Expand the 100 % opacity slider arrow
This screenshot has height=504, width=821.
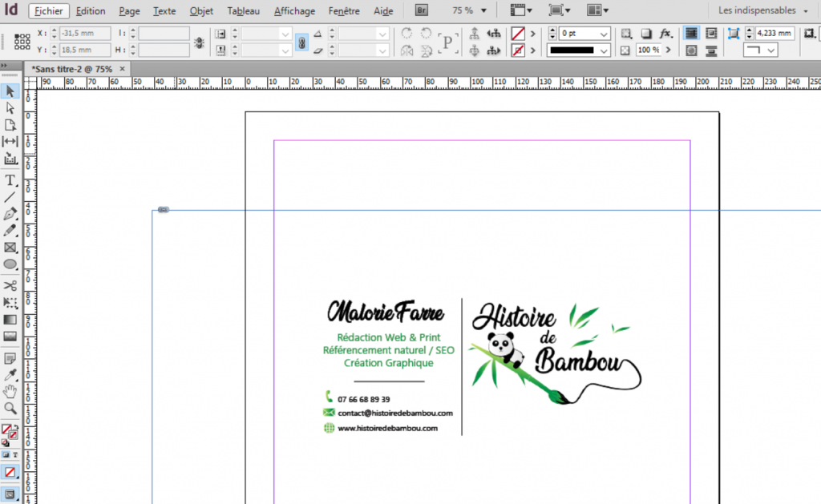click(668, 50)
